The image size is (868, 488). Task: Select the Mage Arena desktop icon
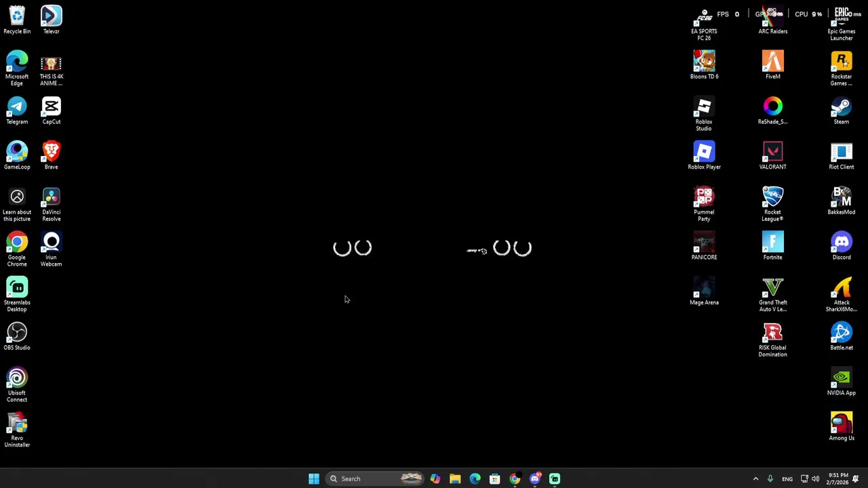[704, 291]
